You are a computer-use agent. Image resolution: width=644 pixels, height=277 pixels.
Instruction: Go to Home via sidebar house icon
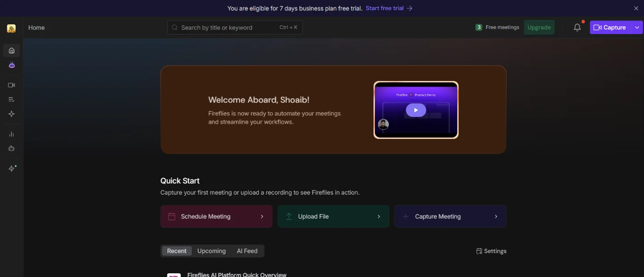tap(11, 51)
